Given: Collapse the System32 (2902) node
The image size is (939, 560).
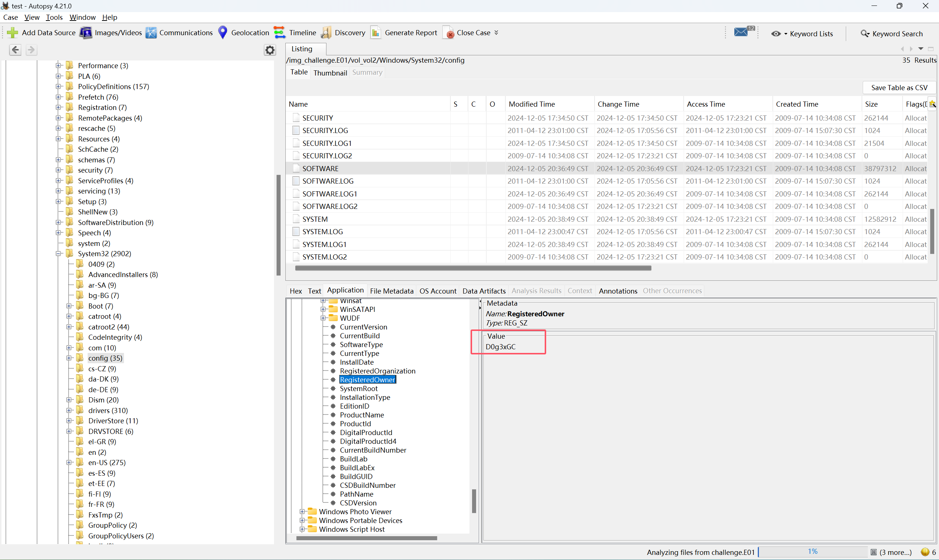Looking at the screenshot, I should tap(59, 254).
